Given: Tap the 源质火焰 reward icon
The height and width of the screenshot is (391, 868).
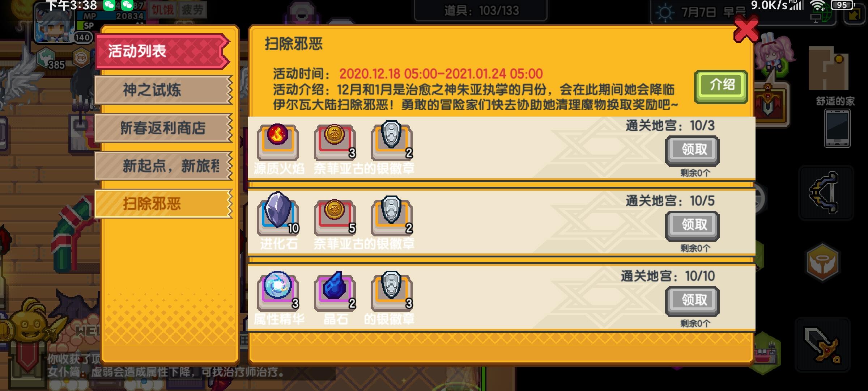Looking at the screenshot, I should tap(278, 142).
